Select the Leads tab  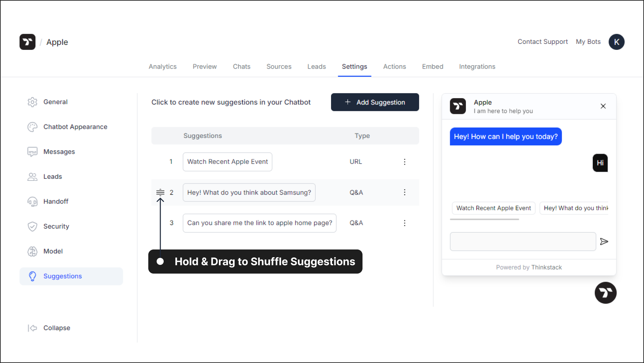coord(316,66)
